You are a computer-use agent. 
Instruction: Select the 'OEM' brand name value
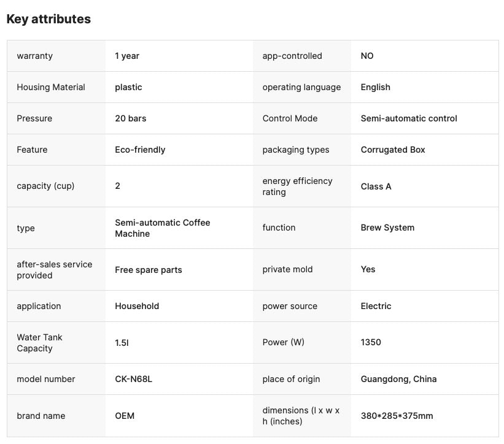[125, 416]
